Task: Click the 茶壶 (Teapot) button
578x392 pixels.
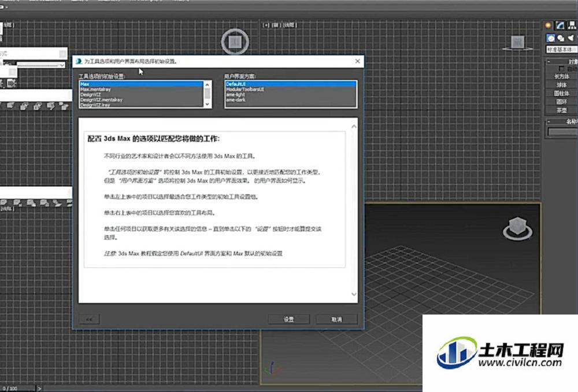Action: [561, 110]
